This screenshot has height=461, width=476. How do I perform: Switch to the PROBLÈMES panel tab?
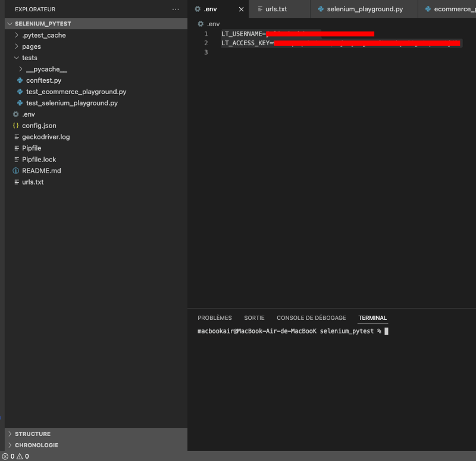click(x=214, y=317)
